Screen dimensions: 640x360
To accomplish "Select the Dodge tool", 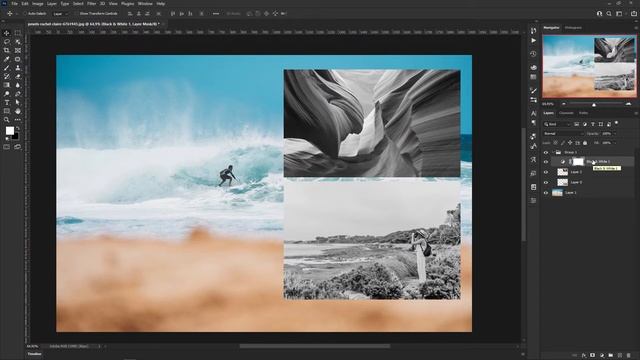I will tap(7, 94).
